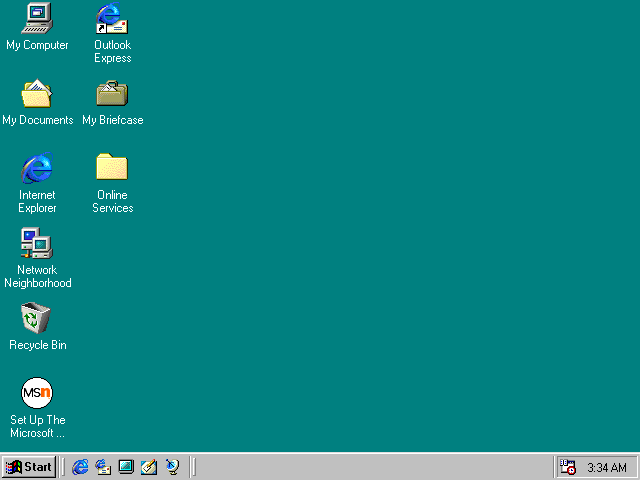Select the Outlook Express desktop shortcut

[x=112, y=18]
